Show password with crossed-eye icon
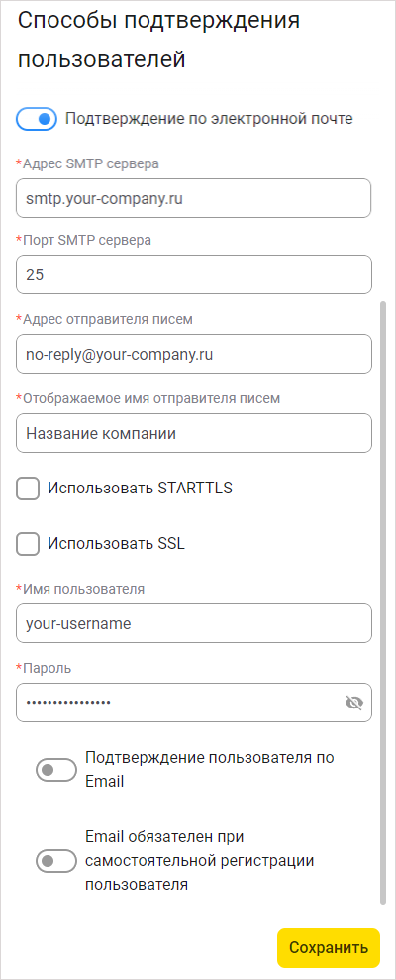This screenshot has width=396, height=980. (354, 704)
